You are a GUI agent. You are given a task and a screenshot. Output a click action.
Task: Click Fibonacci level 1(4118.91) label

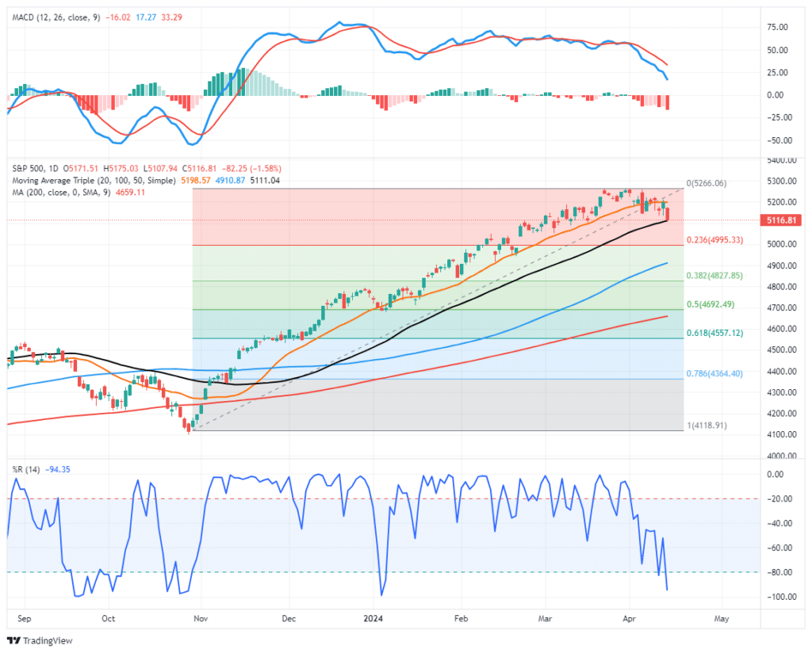coord(707,426)
